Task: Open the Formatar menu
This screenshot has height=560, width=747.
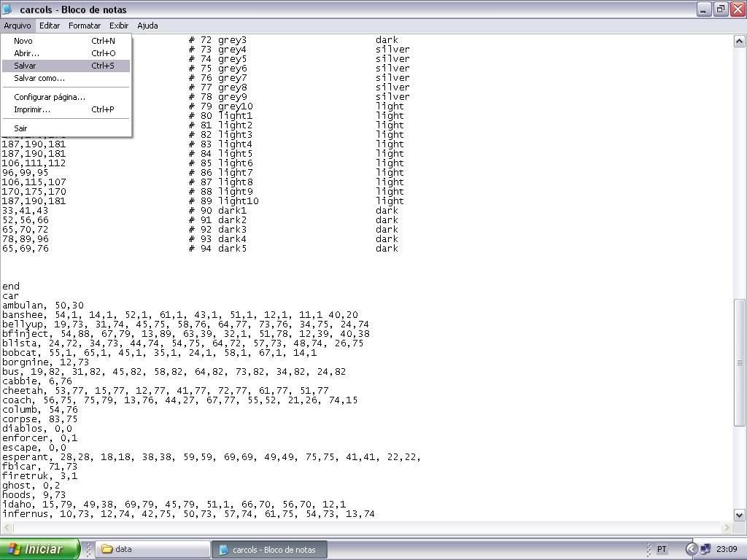Action: pos(85,26)
